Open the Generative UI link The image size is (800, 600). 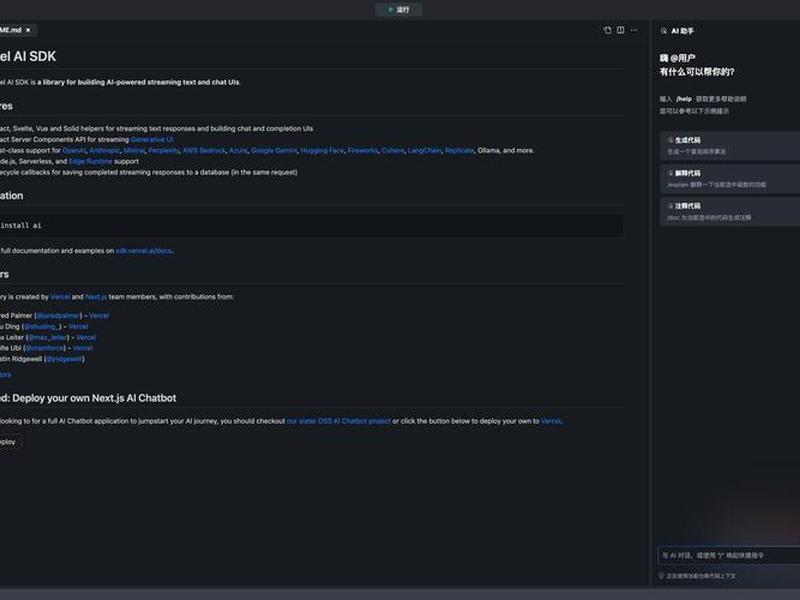(x=152, y=139)
